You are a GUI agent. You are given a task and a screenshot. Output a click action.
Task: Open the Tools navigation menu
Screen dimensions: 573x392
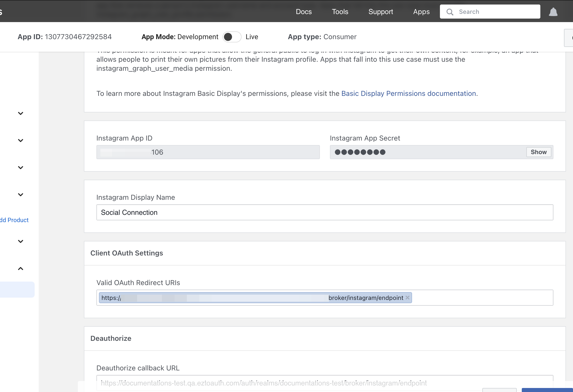340,11
